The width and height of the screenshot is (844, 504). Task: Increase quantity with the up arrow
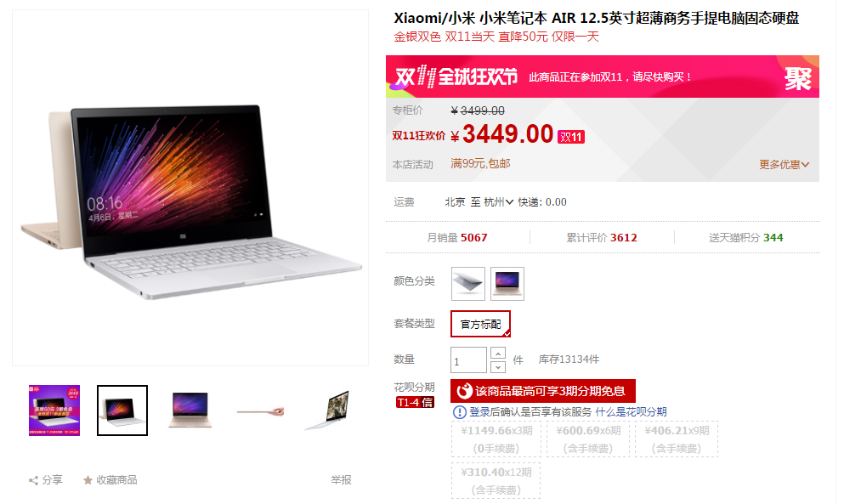(498, 354)
